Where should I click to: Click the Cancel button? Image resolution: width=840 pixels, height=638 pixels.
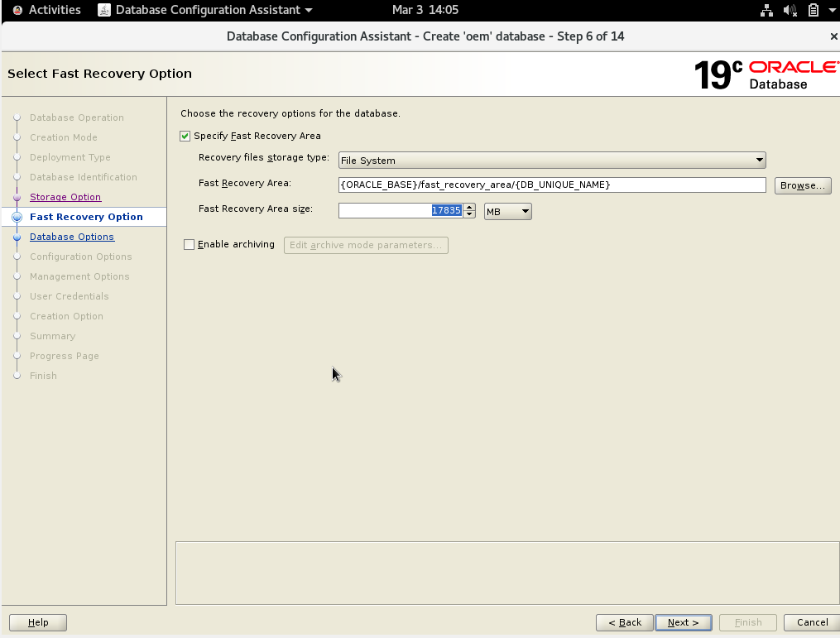tap(812, 622)
